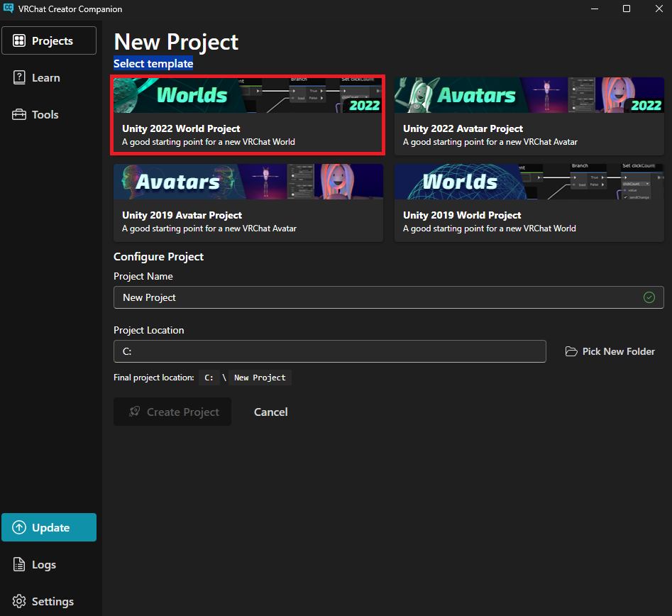This screenshot has height=616, width=672.
Task: Click the rocket icon on Create Project
Action: (x=135, y=412)
